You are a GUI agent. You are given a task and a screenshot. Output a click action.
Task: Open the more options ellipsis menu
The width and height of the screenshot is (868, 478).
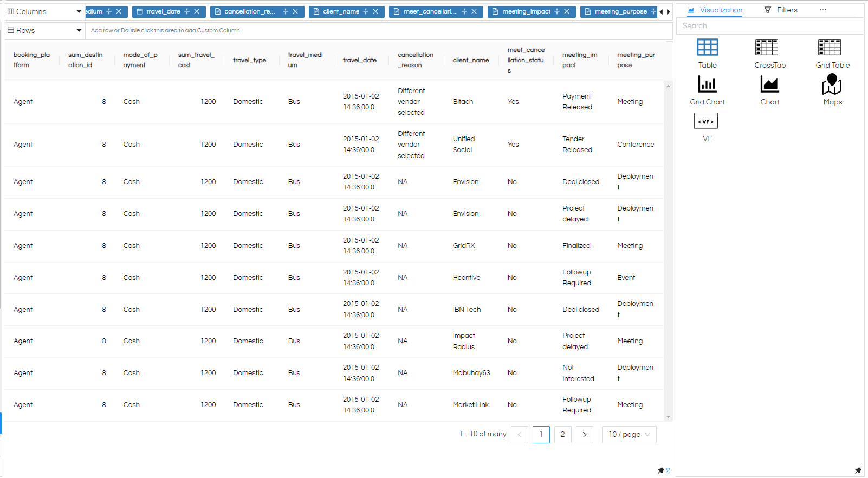pyautogui.click(x=823, y=10)
